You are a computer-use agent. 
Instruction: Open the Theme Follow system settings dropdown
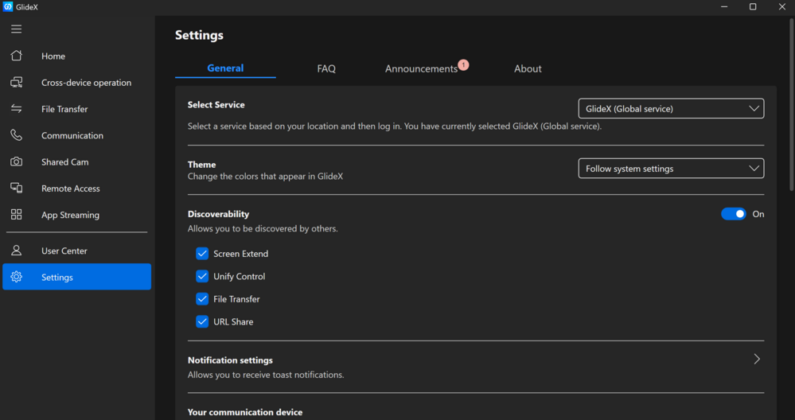(x=671, y=168)
